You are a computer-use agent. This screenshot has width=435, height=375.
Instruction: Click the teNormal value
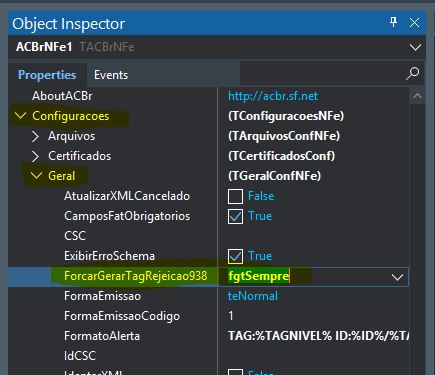253,296
